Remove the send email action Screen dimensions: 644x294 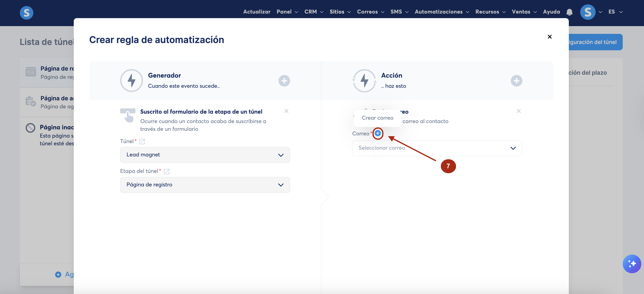coord(519,111)
